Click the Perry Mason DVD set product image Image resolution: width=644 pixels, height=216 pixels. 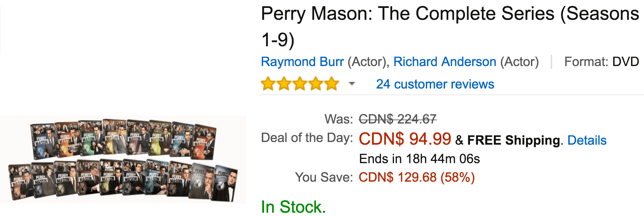pyautogui.click(x=123, y=160)
